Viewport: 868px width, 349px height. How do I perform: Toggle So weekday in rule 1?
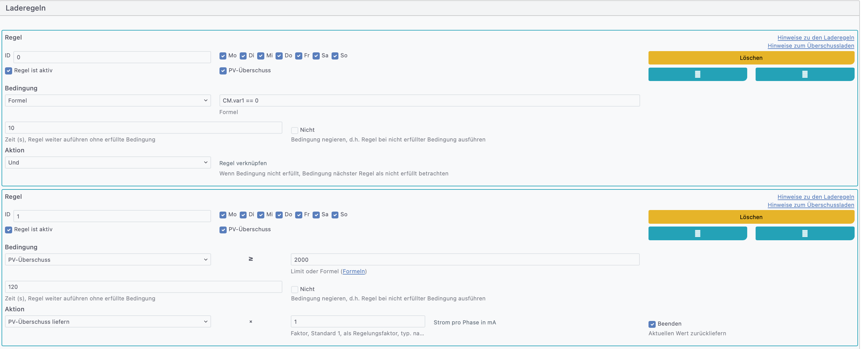coord(335,215)
